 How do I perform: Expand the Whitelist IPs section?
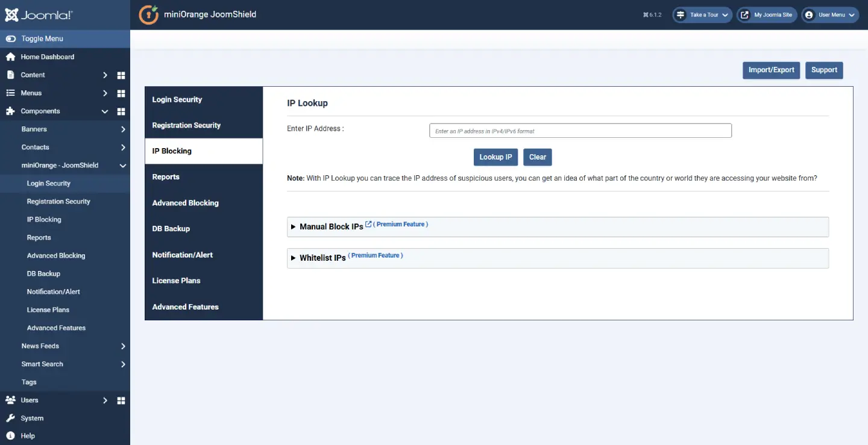[x=558, y=258]
